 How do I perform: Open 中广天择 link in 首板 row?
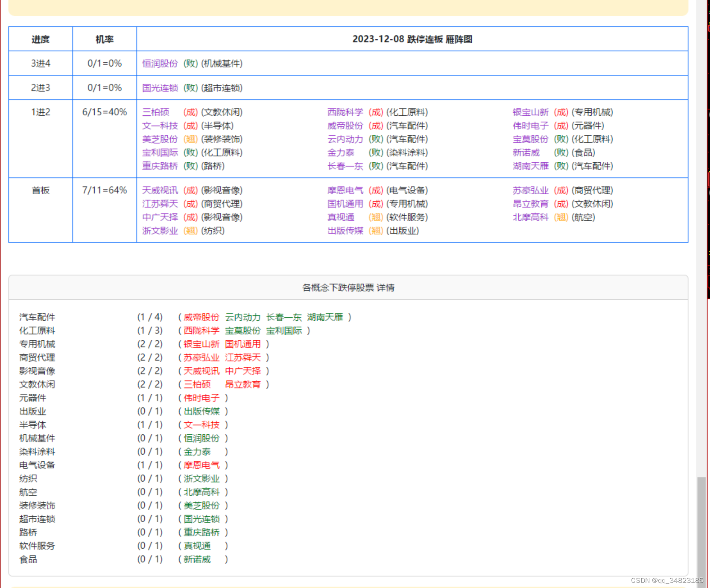[x=160, y=217]
